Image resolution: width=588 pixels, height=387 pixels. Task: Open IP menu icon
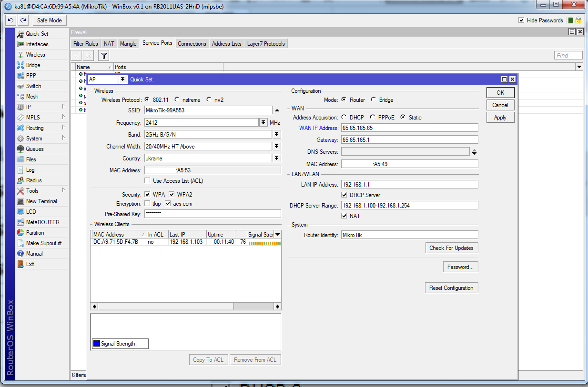click(20, 107)
